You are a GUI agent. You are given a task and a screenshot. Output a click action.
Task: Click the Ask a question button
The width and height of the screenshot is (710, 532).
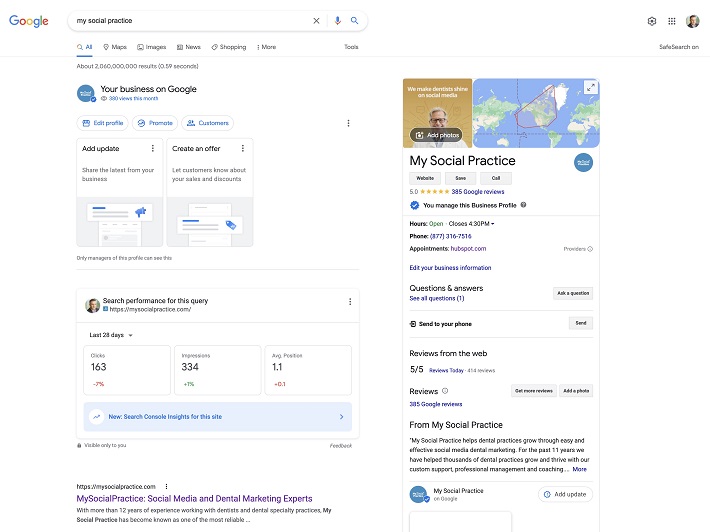(573, 293)
